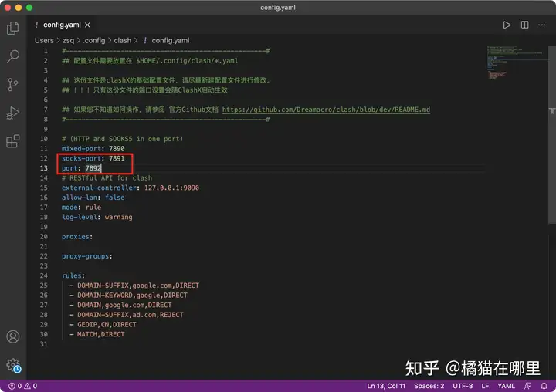Open the Manage gear icon
556x392 pixels.
click(13, 365)
